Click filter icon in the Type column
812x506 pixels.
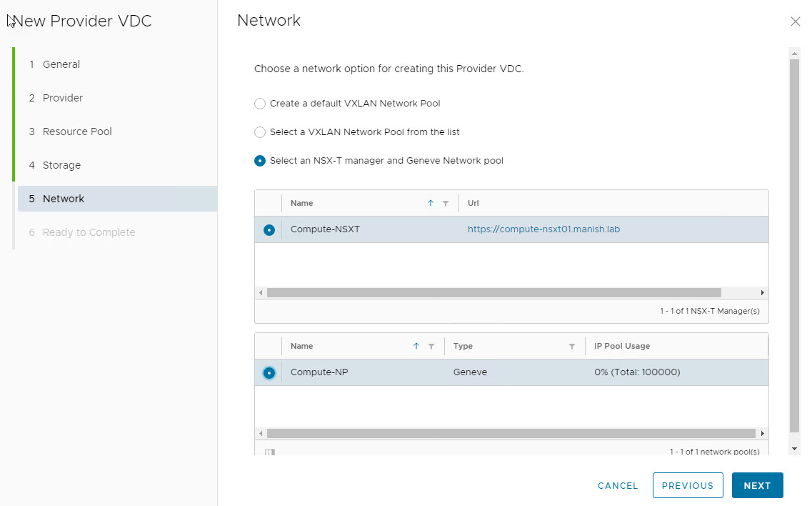point(572,347)
